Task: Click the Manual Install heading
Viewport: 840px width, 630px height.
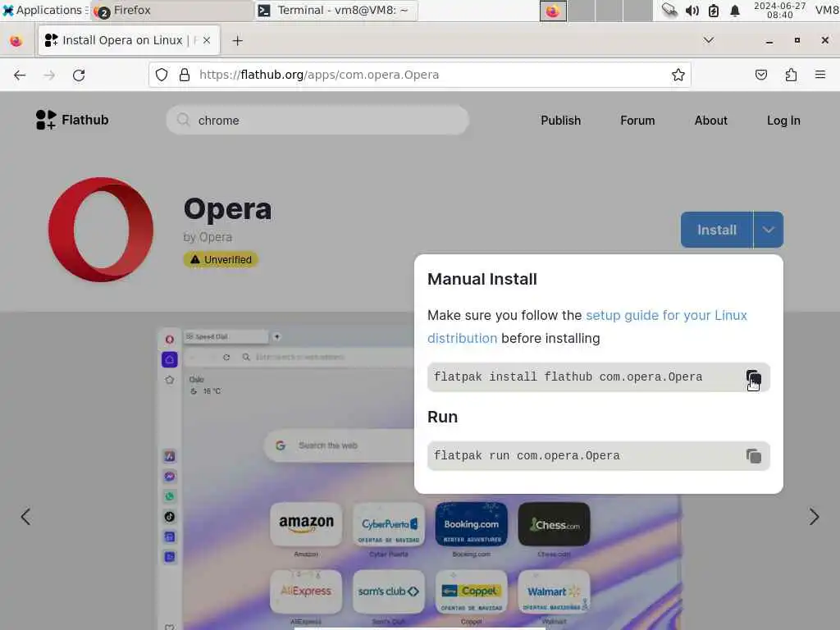Action: (x=482, y=279)
